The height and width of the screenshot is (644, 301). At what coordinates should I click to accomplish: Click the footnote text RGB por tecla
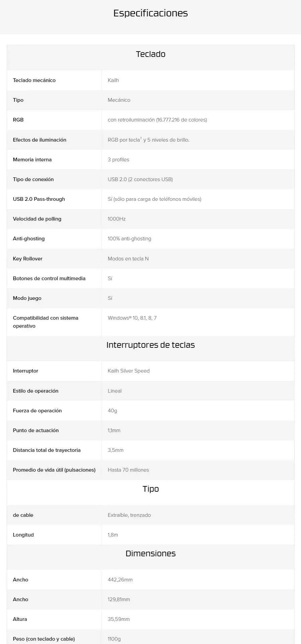124,140
